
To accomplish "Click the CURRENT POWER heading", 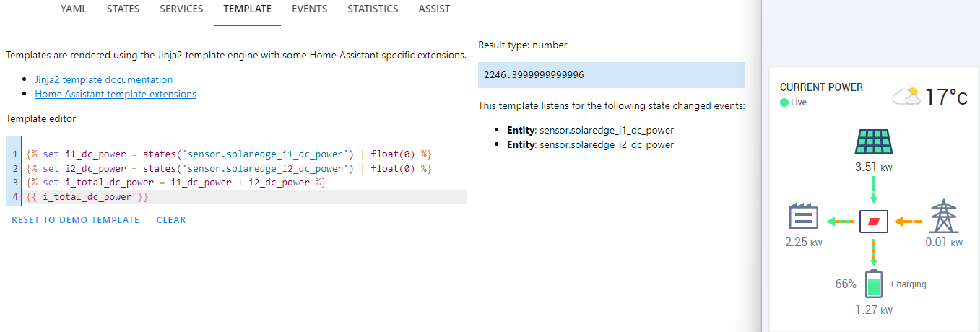I will 821,87.
